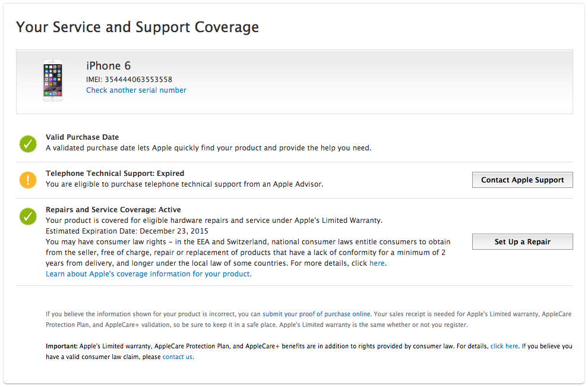Click the bold 'Important:' label

[61, 346]
